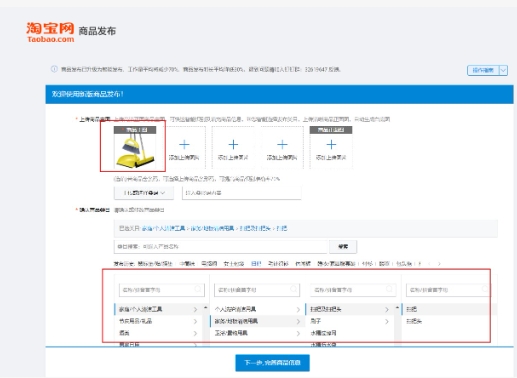Select the uploaded broom and dustpan image
Viewport: 517px width, 378px height.
click(x=135, y=147)
